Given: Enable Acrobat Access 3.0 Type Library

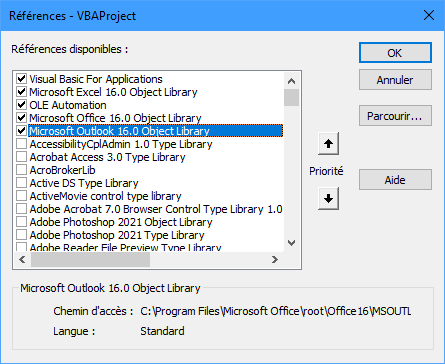Looking at the screenshot, I should point(21,157).
